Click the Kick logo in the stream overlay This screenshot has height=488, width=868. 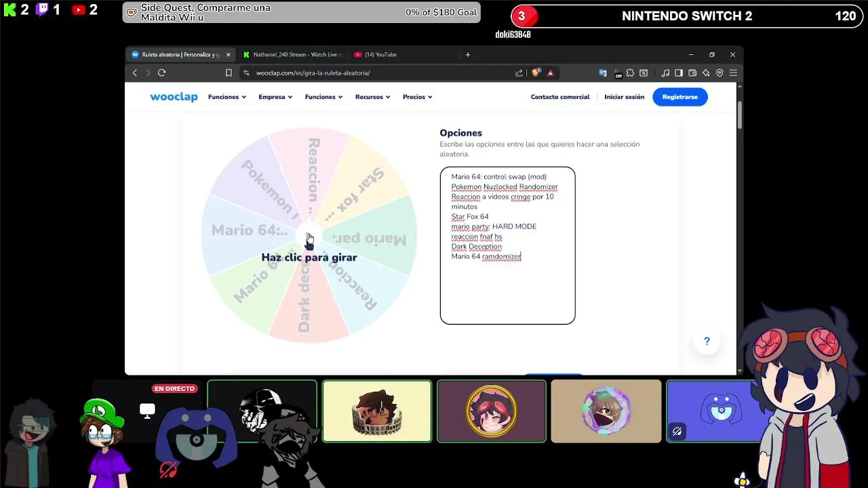pyautogui.click(x=9, y=9)
